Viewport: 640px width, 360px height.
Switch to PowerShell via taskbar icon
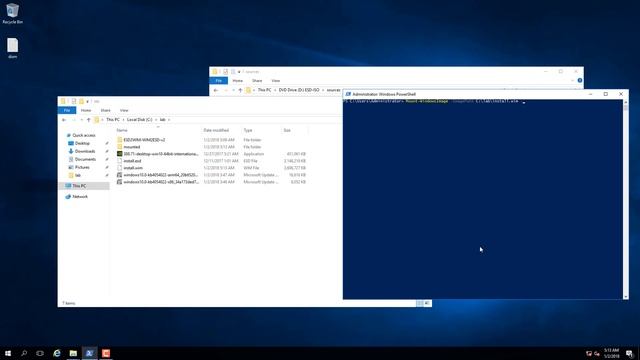(89, 353)
